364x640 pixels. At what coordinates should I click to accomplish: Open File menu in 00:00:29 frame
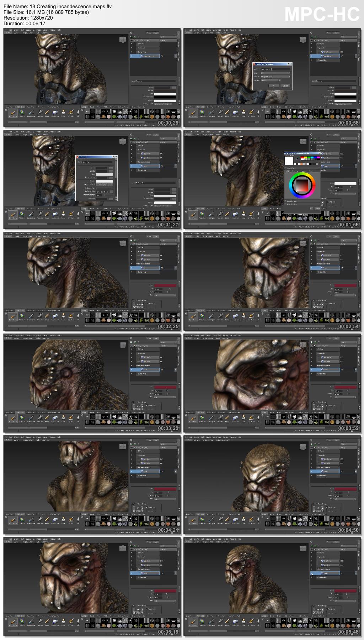(6, 30)
